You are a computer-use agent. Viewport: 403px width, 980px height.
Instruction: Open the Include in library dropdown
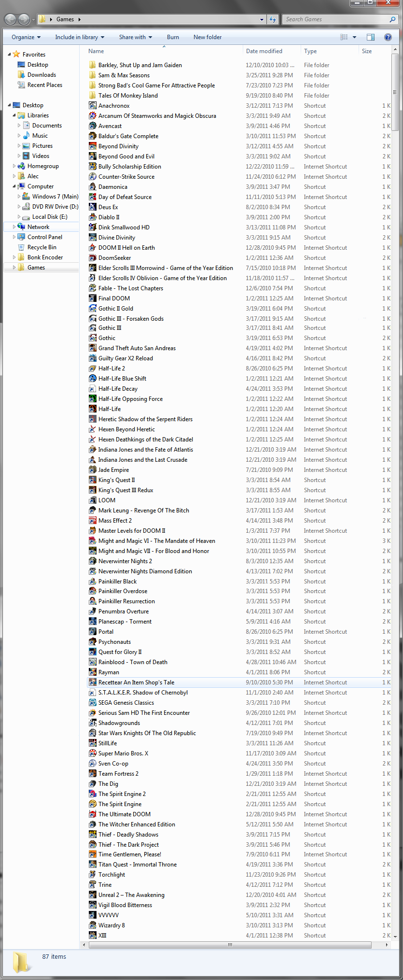80,37
